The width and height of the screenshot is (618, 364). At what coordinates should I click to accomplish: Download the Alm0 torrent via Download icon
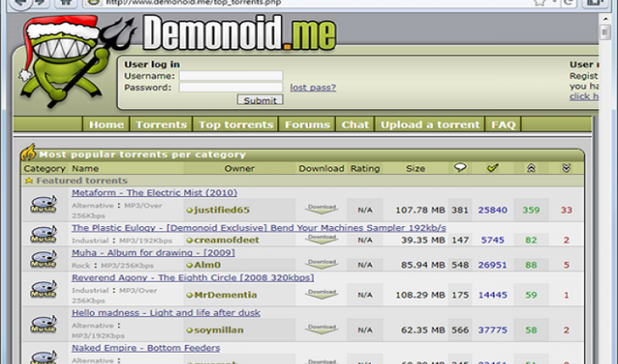click(x=322, y=264)
